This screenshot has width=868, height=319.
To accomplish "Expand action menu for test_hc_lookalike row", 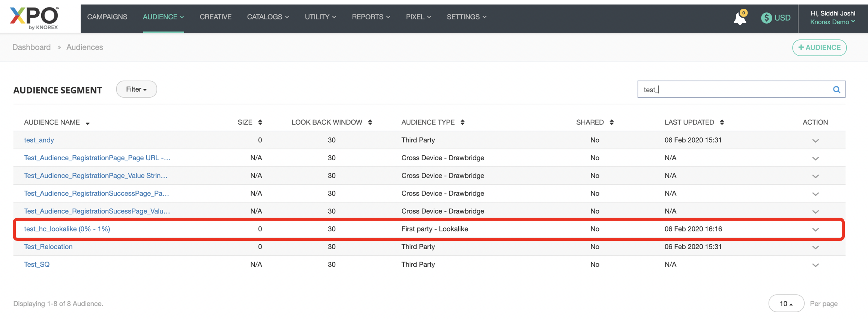I will pos(815,230).
